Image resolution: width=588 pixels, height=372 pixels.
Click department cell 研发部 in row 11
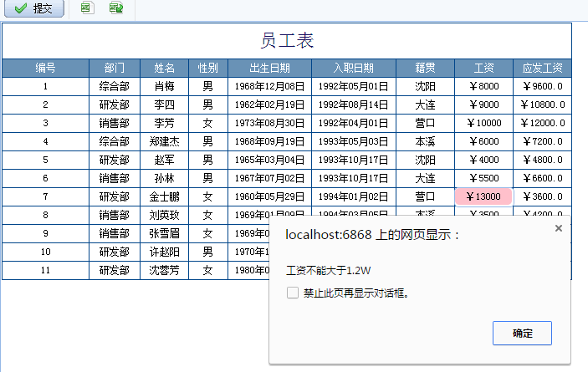115,270
